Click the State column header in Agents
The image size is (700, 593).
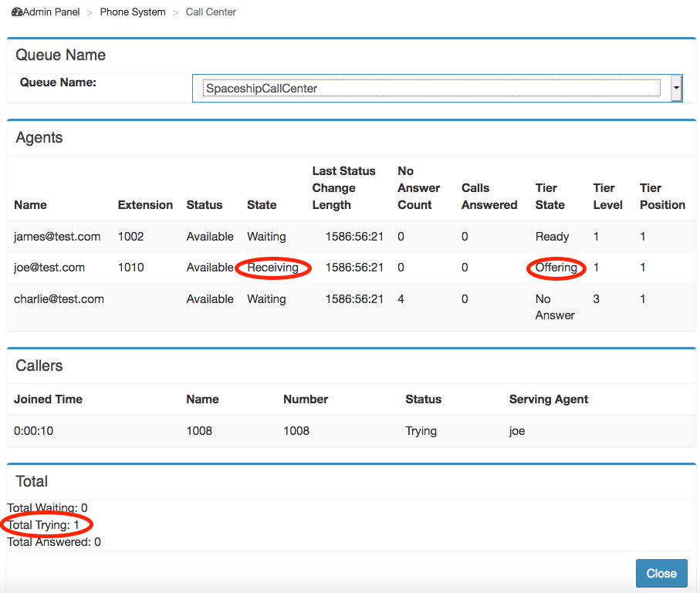point(262,205)
